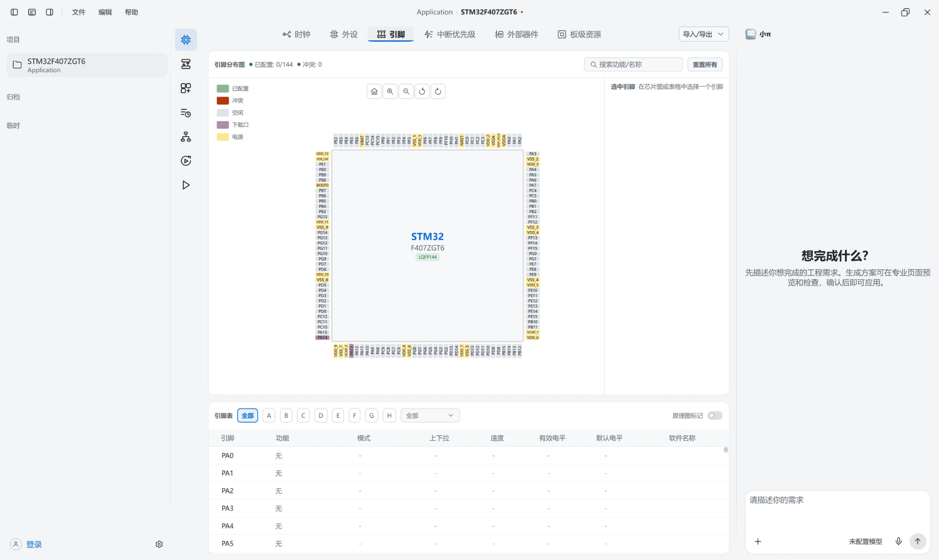Open the chip configuration sidebar icon
This screenshot has height=560, width=939.
[186, 40]
